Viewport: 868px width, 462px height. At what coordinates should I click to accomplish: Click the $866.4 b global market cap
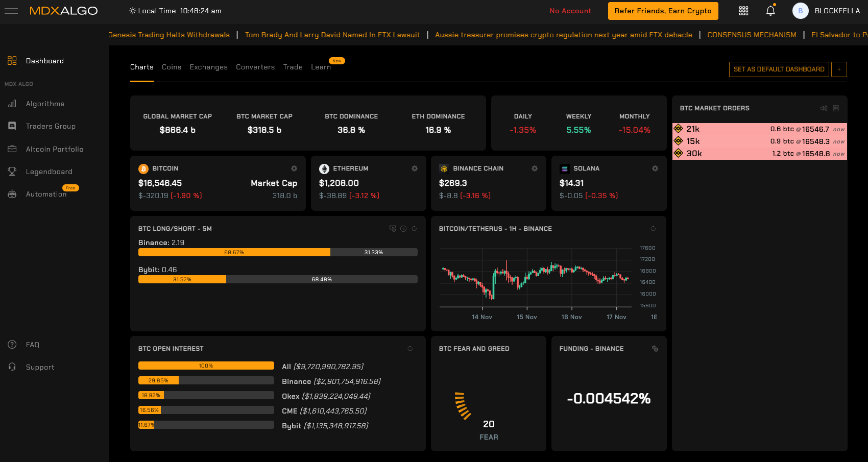(177, 130)
